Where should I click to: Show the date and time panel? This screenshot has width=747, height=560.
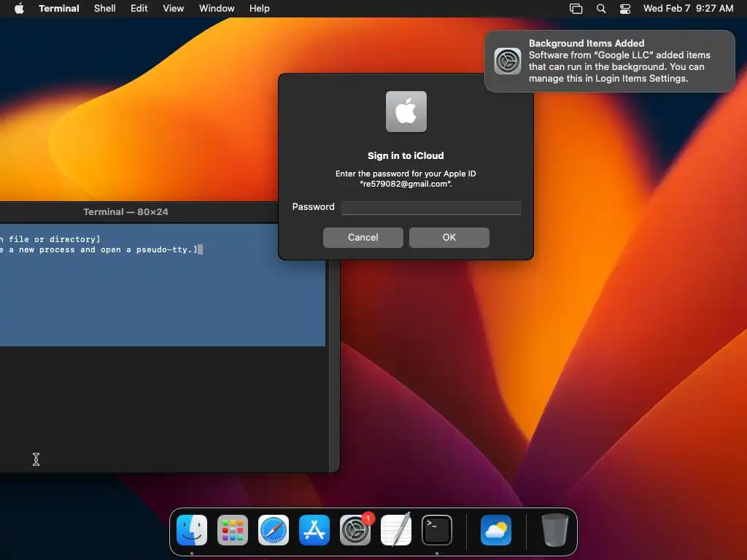(x=689, y=9)
